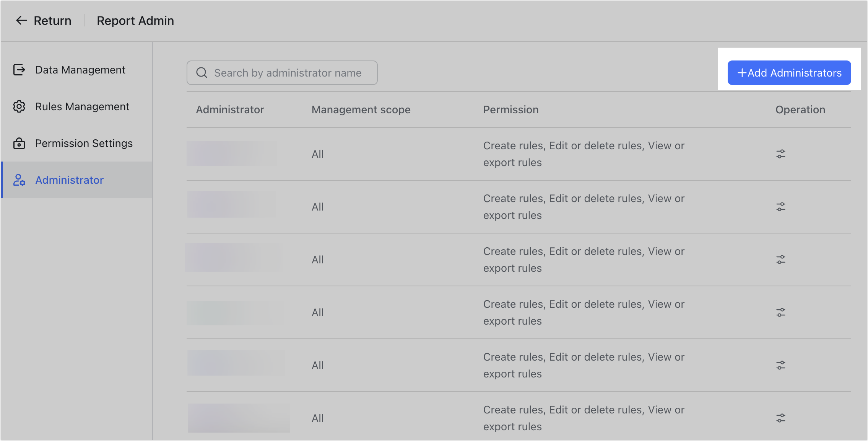
Task: Click the Permission Settings lock icon
Action: (19, 143)
